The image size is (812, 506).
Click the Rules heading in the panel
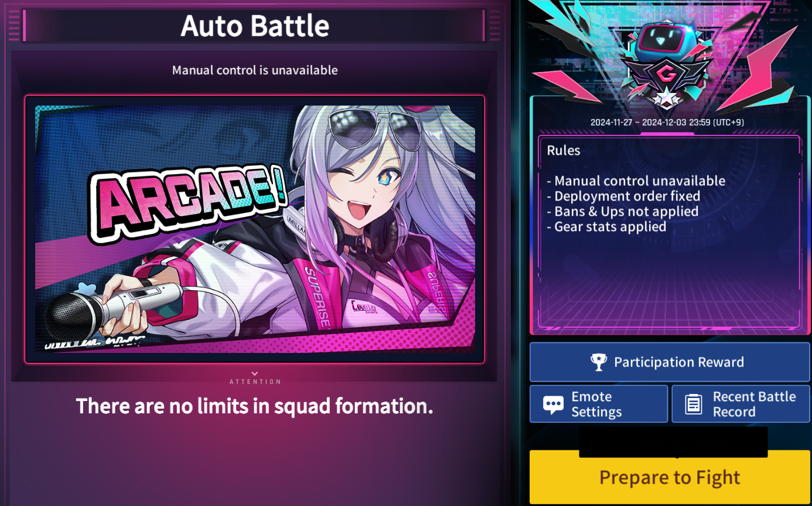pyautogui.click(x=564, y=151)
